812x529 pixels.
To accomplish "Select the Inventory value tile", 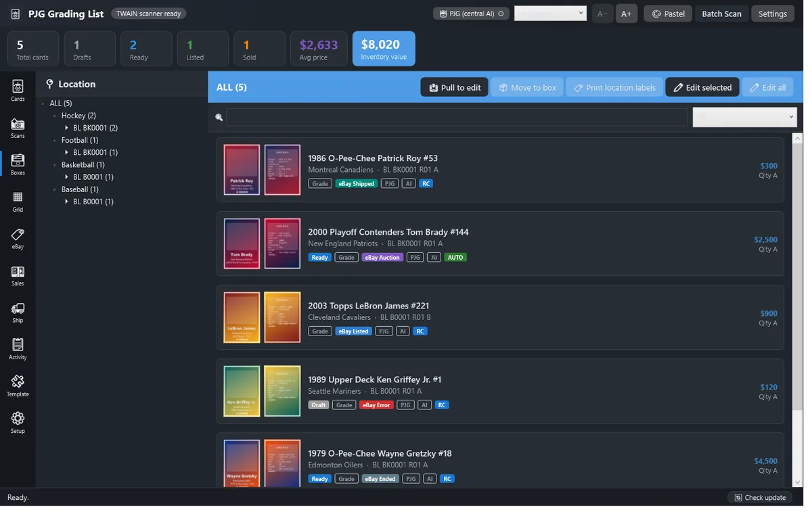I will [384, 49].
